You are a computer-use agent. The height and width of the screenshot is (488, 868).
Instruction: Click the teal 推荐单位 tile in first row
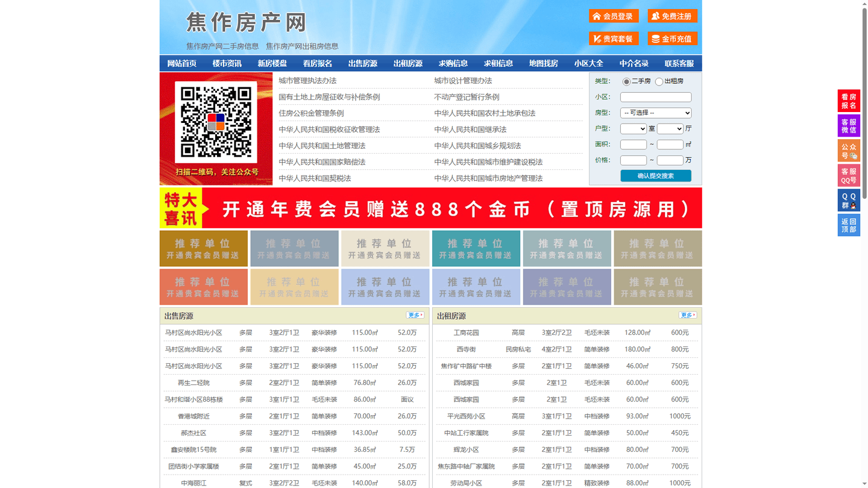click(476, 248)
